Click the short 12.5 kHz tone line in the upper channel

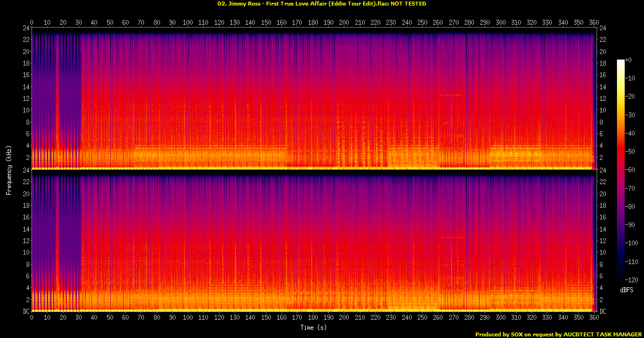point(450,95)
